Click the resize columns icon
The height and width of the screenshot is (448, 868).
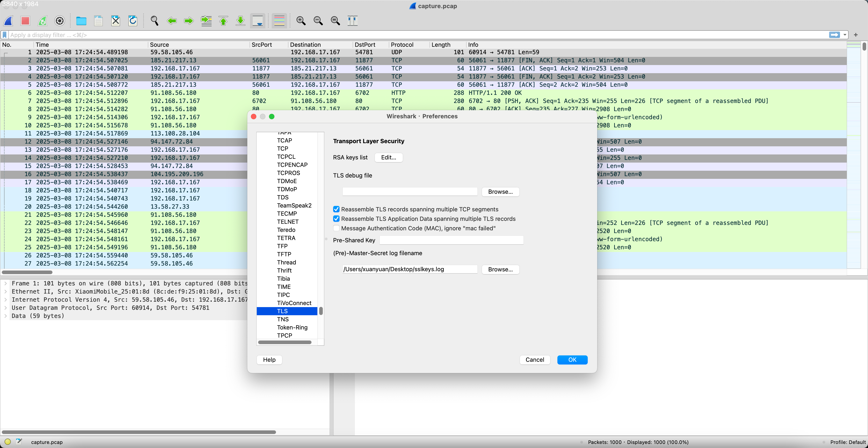[x=352, y=21]
